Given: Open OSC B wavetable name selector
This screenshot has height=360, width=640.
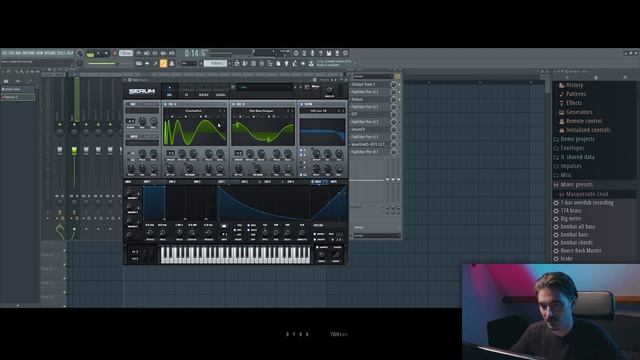Looking at the screenshot, I should tap(262, 111).
